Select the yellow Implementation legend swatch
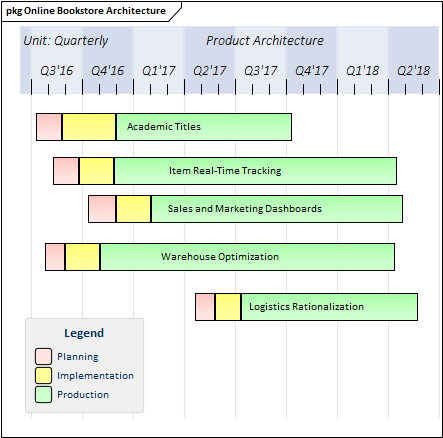443x438 pixels. [x=43, y=375]
